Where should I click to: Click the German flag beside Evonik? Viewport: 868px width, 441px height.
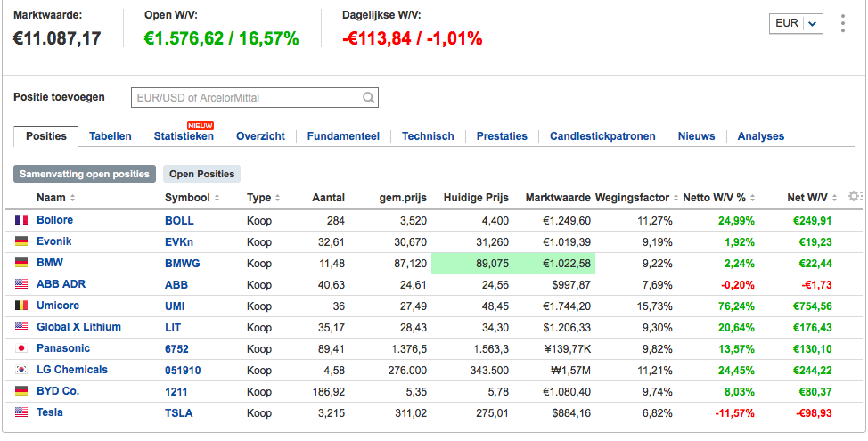click(x=21, y=241)
